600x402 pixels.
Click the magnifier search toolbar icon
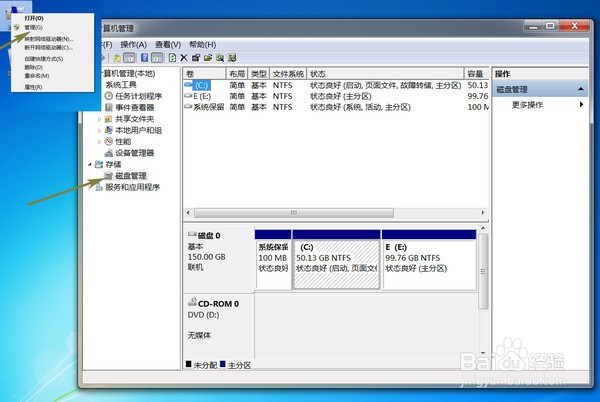pos(220,58)
